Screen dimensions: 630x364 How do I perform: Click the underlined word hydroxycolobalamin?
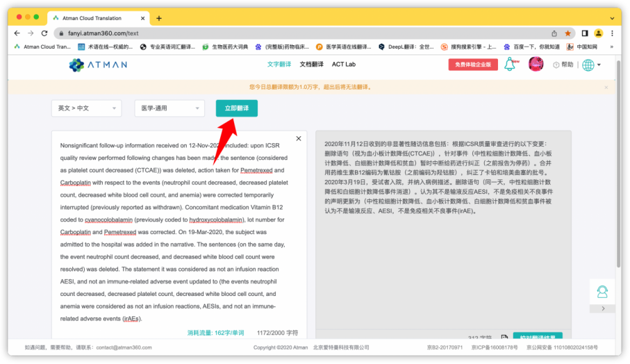[x=216, y=220]
